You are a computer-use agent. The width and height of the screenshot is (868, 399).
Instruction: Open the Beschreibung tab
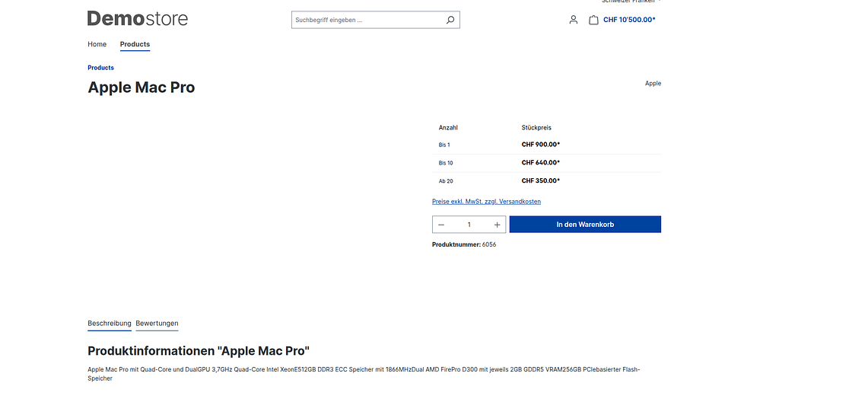click(x=110, y=324)
